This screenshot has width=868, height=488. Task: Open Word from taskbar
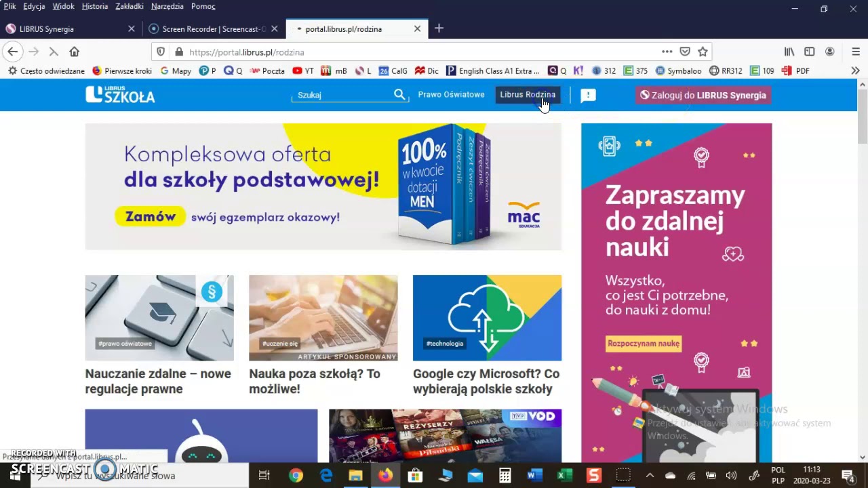[x=534, y=476]
